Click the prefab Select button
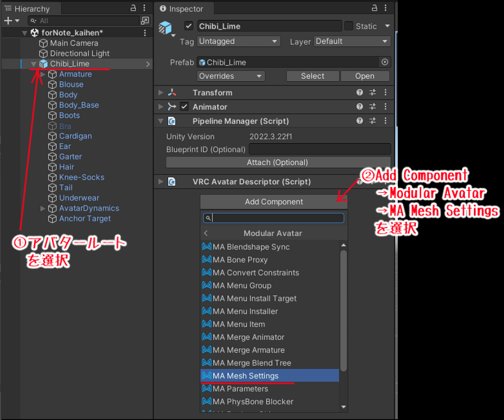 coord(313,76)
